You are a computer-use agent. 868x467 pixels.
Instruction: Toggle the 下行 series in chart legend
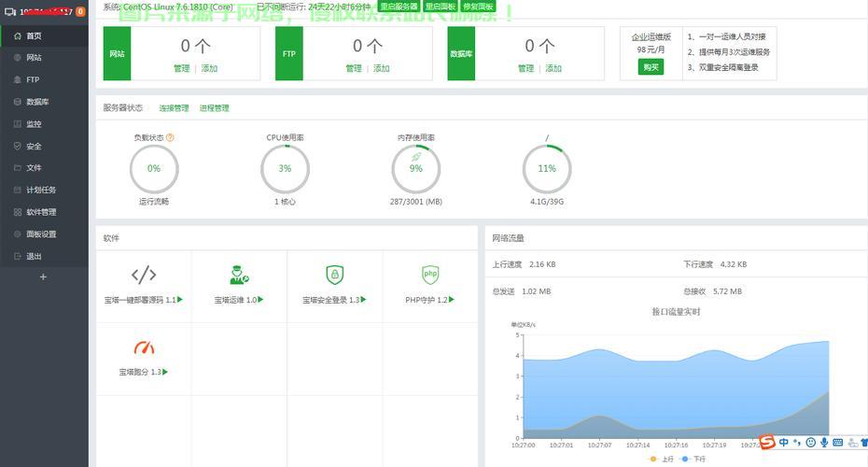pyautogui.click(x=693, y=460)
